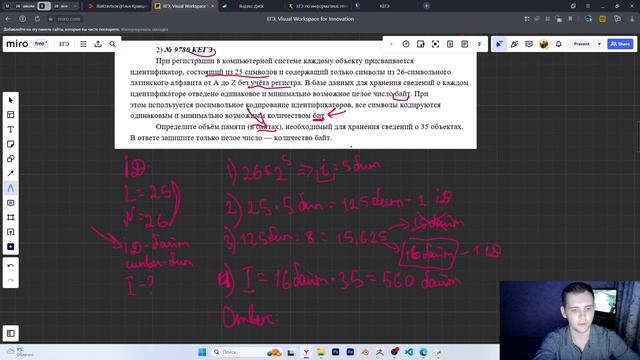Viewport: 640px width, 360px height.
Task: Expand collaboration toolbar with left chevron
Action: 391,44
